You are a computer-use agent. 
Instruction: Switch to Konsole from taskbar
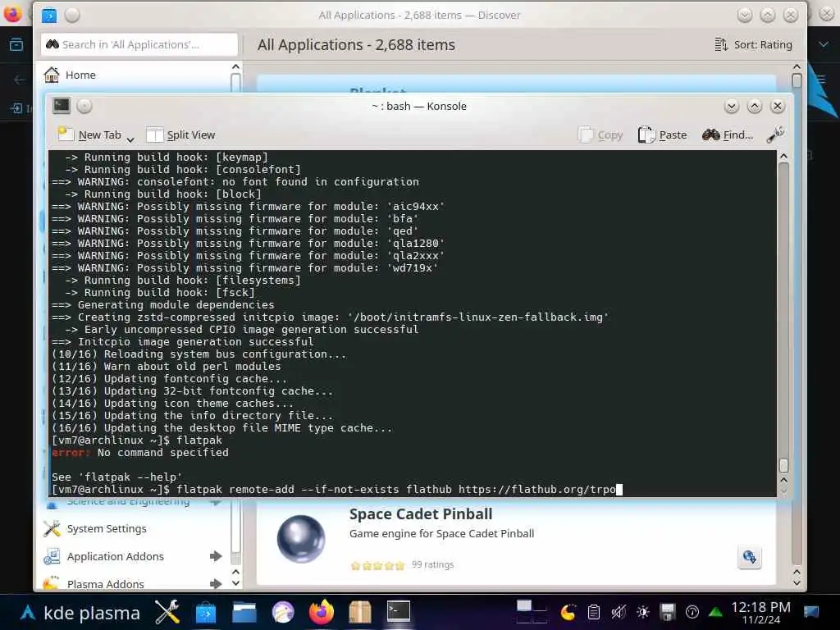click(399, 612)
